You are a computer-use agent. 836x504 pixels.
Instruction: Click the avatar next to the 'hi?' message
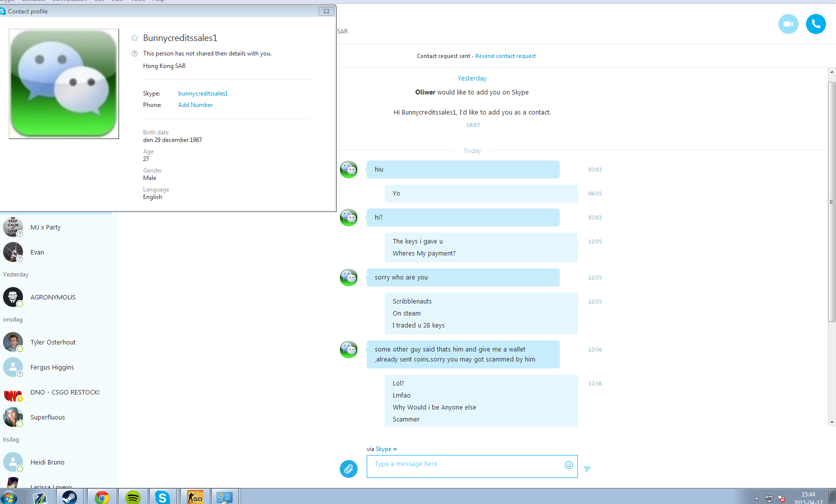coord(349,217)
